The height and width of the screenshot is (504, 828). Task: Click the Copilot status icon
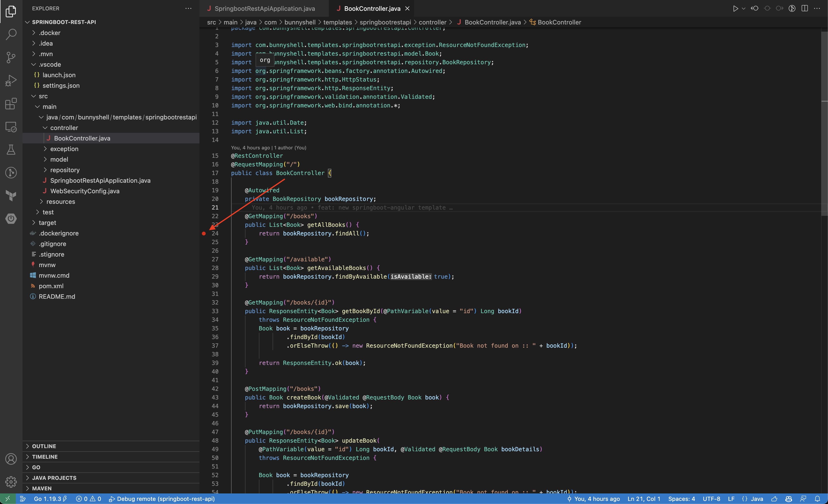(x=789, y=499)
